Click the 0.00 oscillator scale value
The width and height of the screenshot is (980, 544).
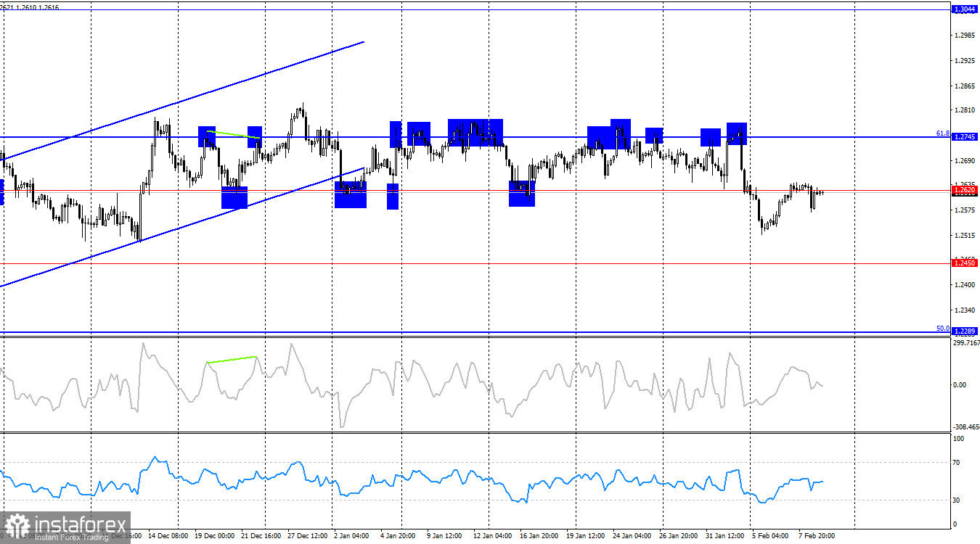pyautogui.click(x=960, y=384)
